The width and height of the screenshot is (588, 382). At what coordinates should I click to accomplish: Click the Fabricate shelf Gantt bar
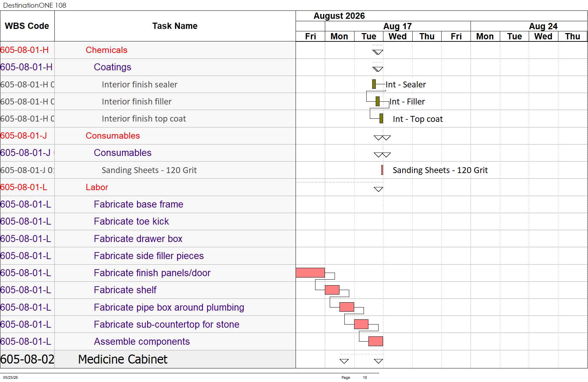[332, 290]
